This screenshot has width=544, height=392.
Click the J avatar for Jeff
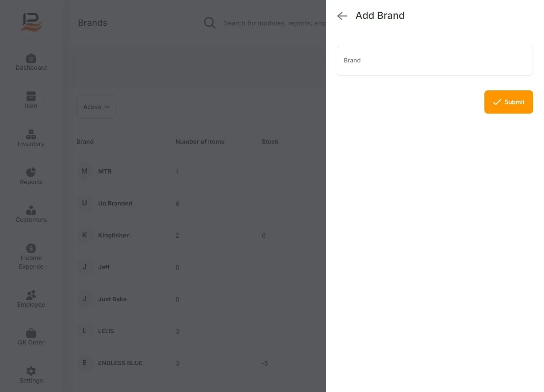click(x=84, y=267)
